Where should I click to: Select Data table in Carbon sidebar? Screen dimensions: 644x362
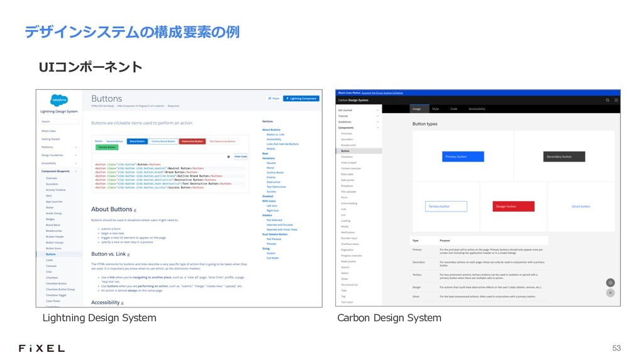pos(347,175)
